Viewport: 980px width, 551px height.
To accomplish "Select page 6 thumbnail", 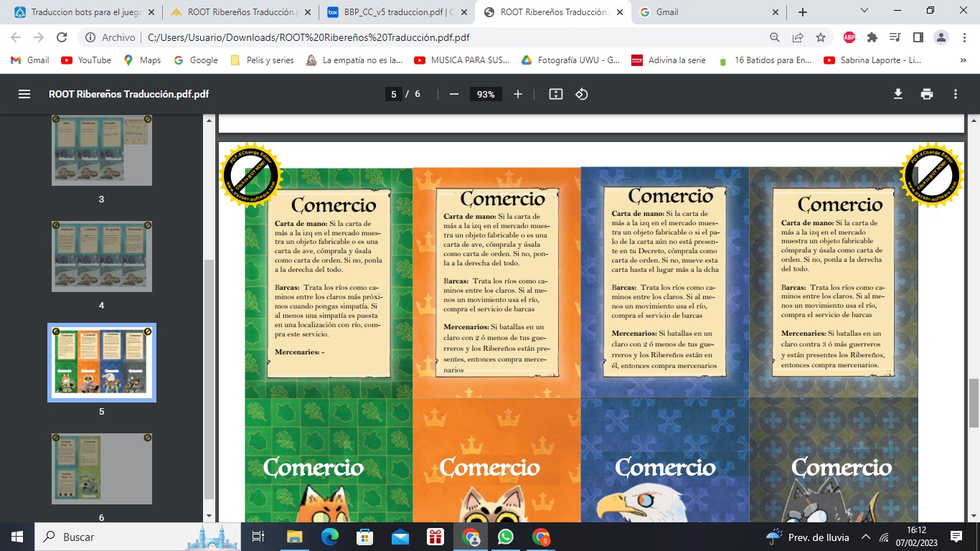I will pyautogui.click(x=101, y=468).
